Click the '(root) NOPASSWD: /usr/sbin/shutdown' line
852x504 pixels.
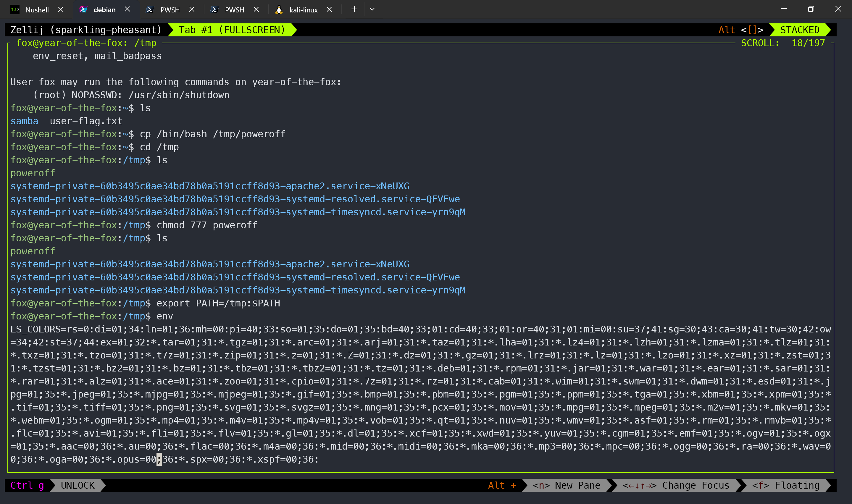131,95
